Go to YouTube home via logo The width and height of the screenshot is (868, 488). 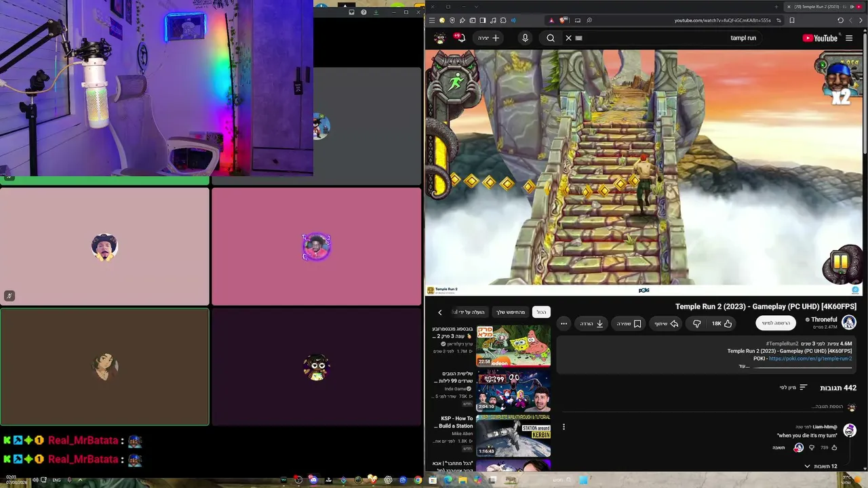coord(820,38)
